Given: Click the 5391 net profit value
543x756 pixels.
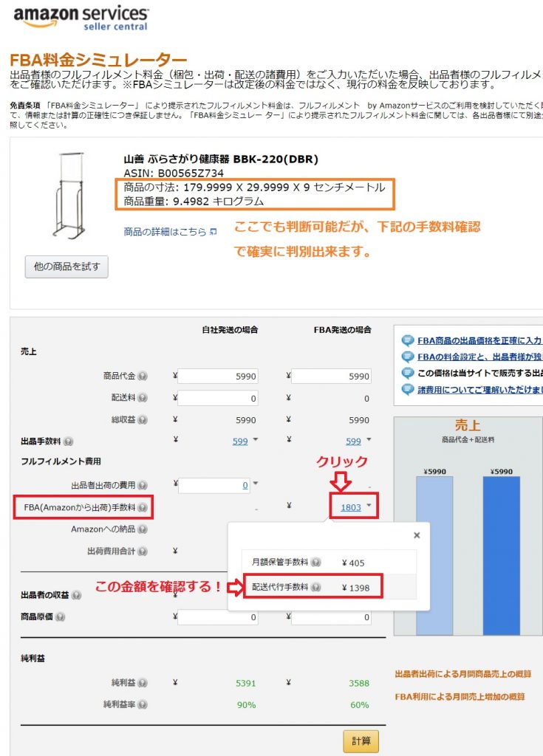Looking at the screenshot, I should (246, 683).
